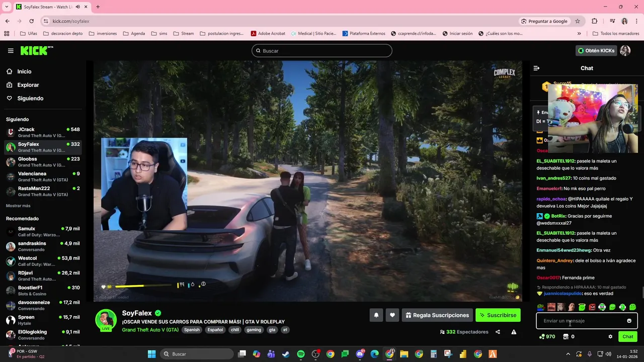Focus the Kick Buscar search box
Screen dimensions: 644x362
[322, 51]
